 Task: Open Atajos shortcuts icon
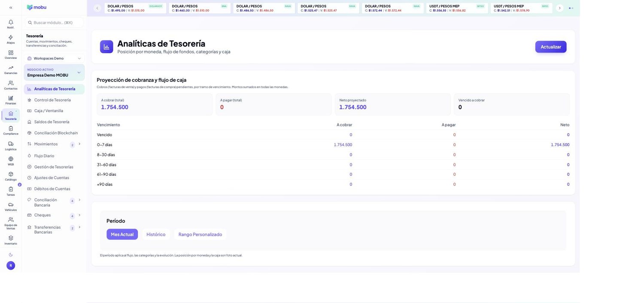11,37
